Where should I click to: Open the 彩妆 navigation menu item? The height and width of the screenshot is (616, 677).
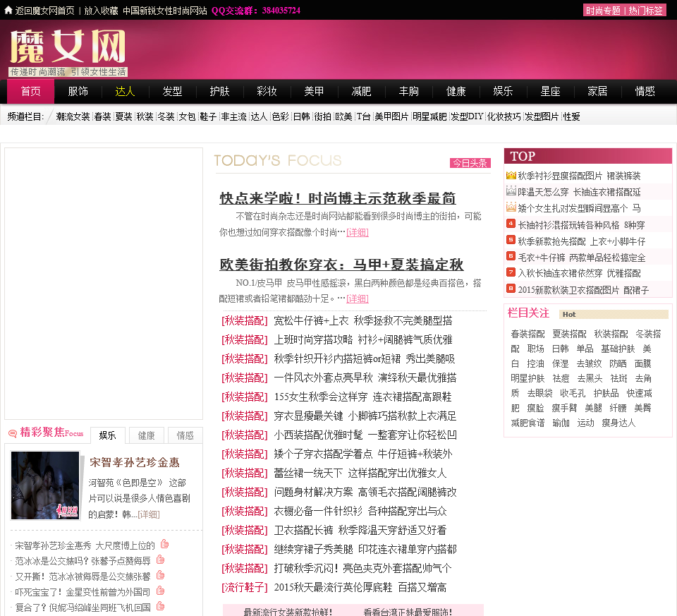267,91
